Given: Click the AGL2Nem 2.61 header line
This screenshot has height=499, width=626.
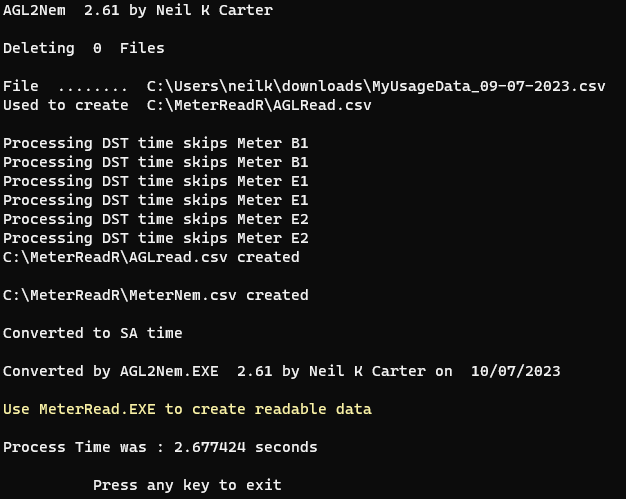Looking at the screenshot, I should [137, 10].
